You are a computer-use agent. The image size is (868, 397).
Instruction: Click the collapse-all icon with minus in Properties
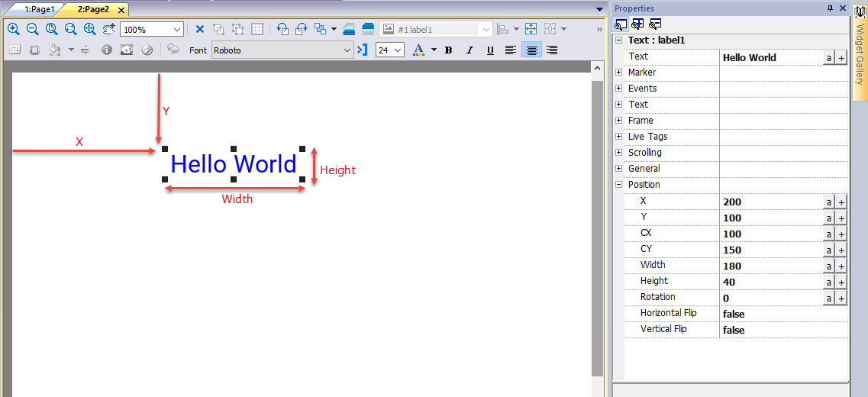coord(656,24)
